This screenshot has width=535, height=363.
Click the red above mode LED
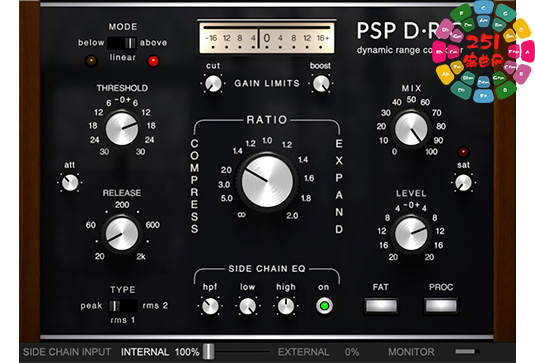pyautogui.click(x=153, y=61)
